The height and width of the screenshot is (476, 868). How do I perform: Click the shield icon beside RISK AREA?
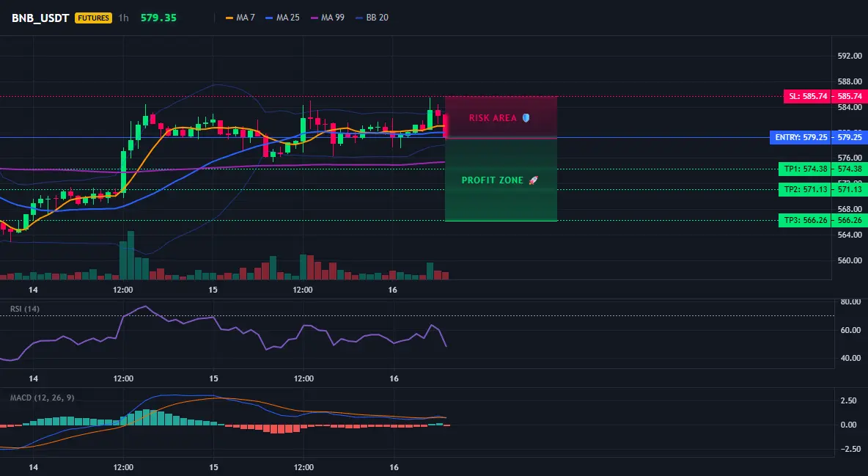[x=526, y=118]
